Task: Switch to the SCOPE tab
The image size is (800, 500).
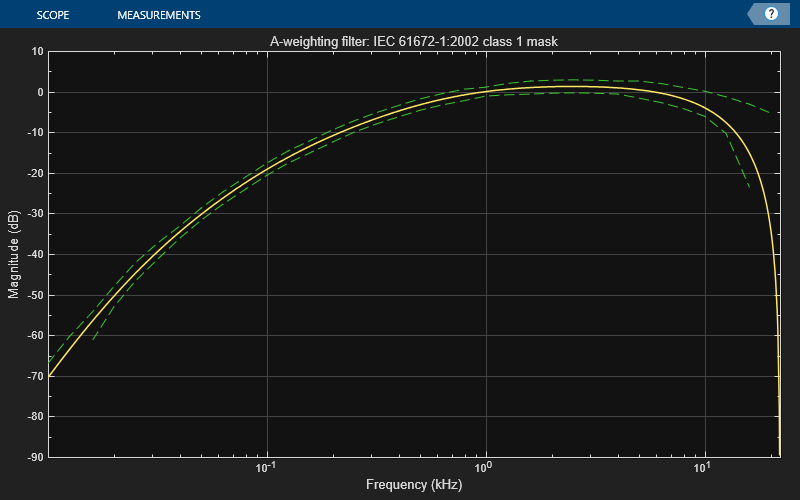Action: coord(53,15)
